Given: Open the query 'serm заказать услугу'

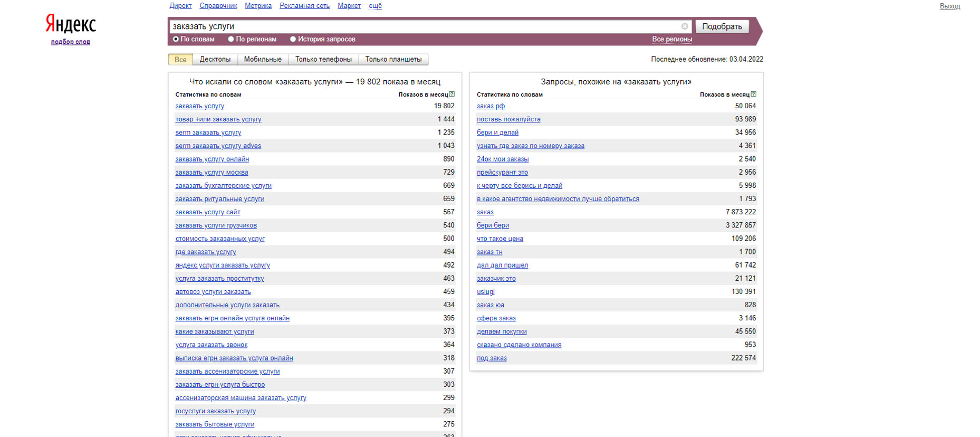Looking at the screenshot, I should click(208, 132).
